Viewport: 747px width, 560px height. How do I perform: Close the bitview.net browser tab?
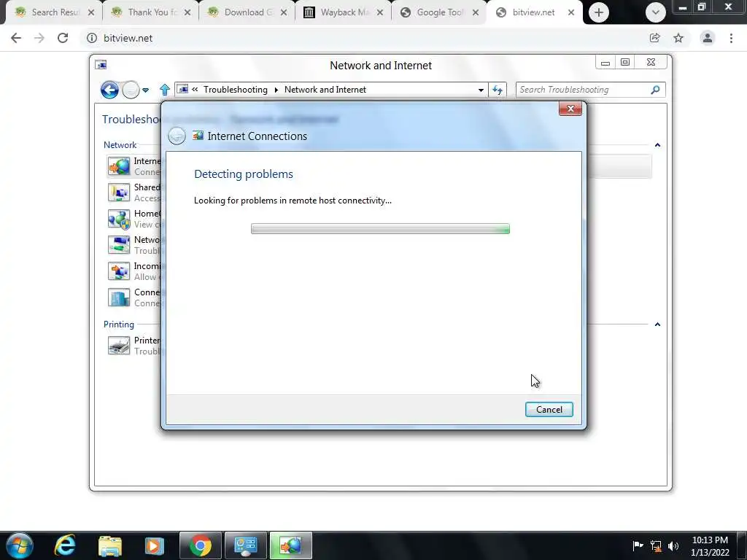(570, 12)
